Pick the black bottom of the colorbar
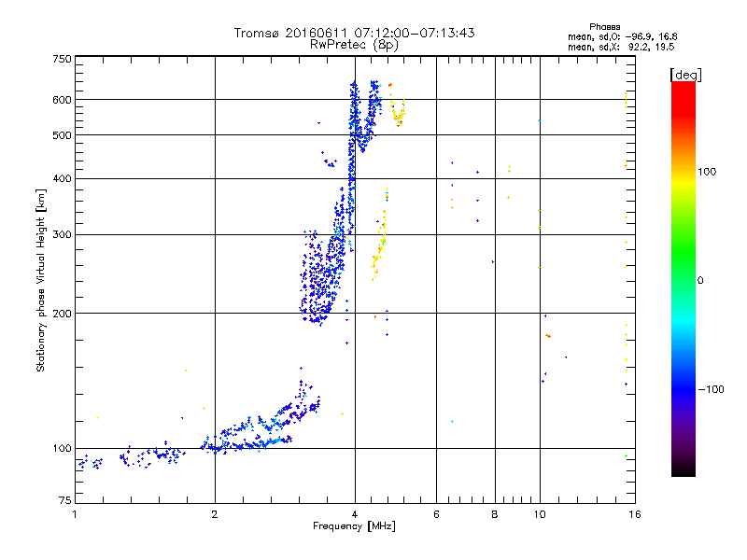The width and height of the screenshot is (747, 560). point(684,469)
